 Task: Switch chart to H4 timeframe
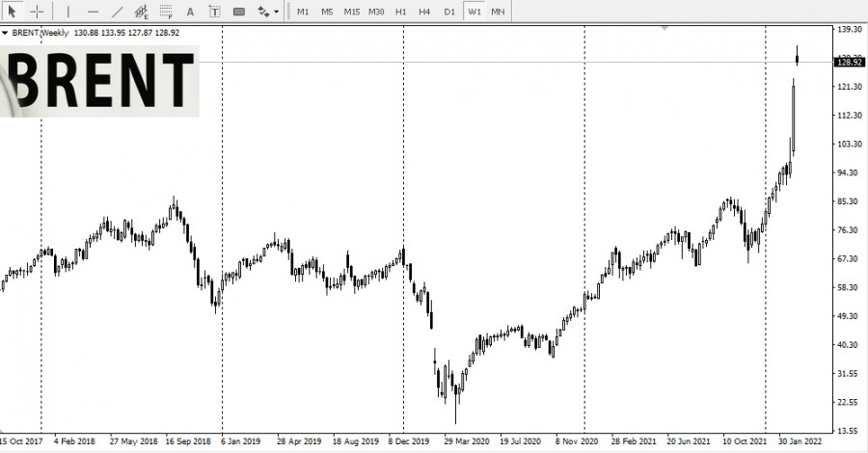424,11
